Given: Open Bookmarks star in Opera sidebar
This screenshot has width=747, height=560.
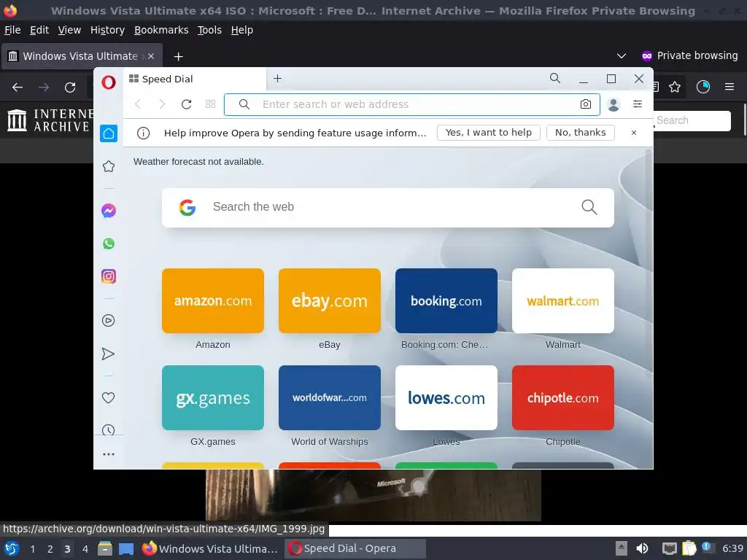Looking at the screenshot, I should [109, 166].
